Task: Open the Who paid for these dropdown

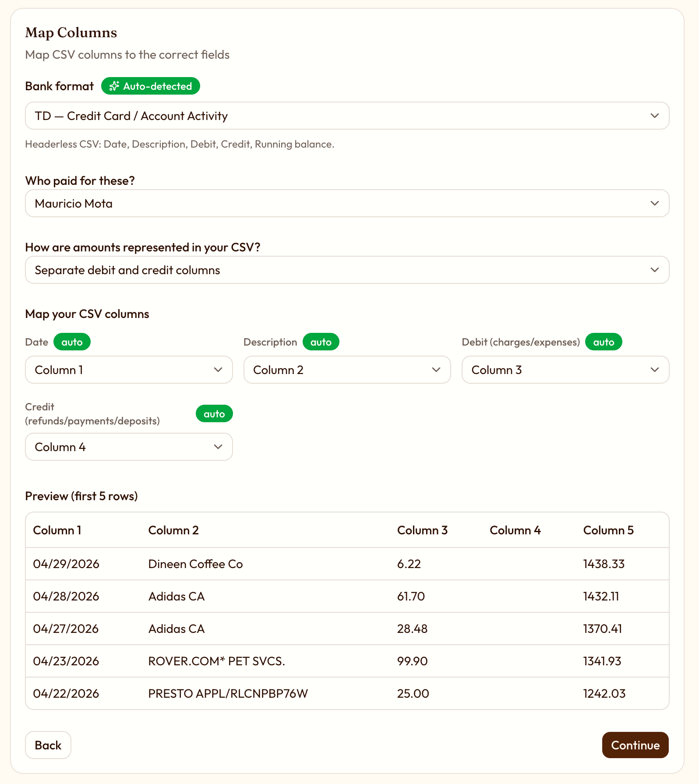Action: (x=347, y=203)
